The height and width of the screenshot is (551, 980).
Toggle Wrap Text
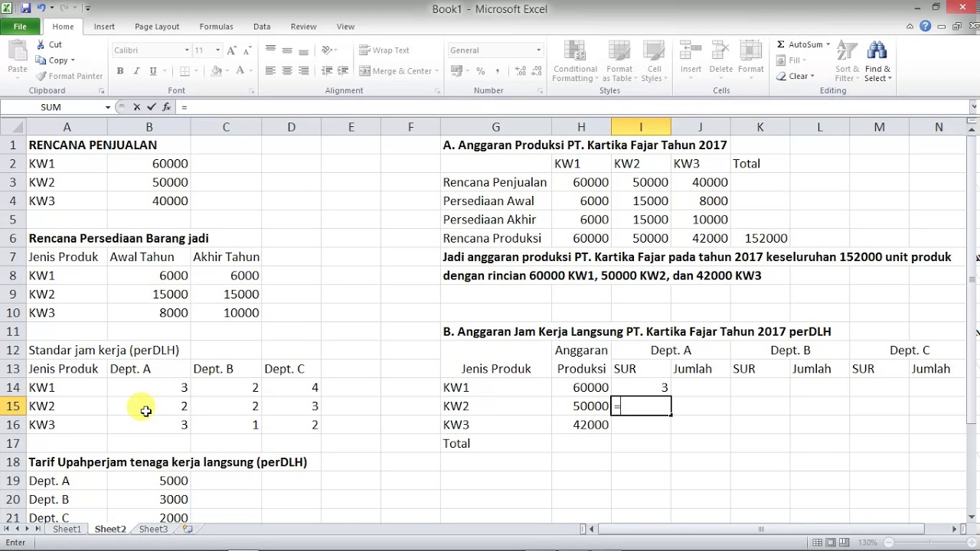point(384,51)
